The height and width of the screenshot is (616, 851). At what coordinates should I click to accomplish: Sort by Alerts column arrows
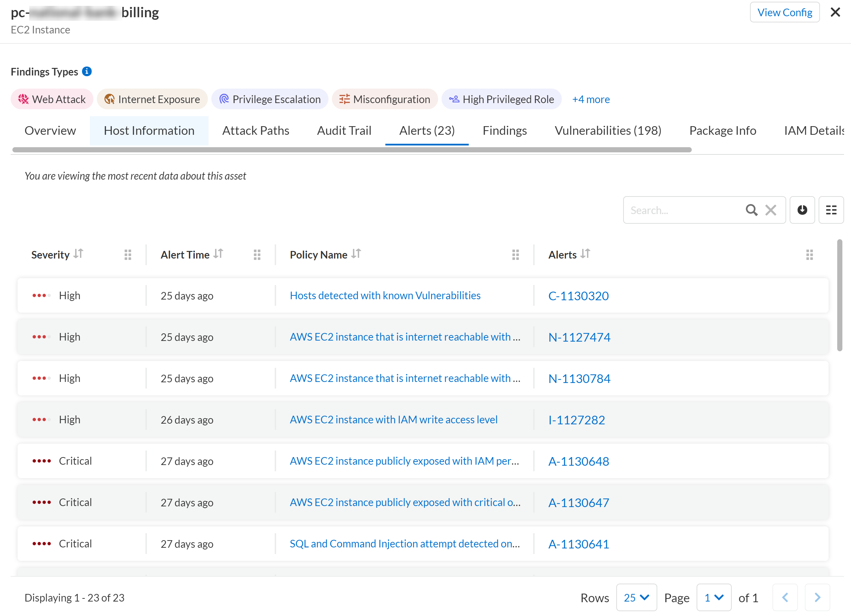[585, 254]
